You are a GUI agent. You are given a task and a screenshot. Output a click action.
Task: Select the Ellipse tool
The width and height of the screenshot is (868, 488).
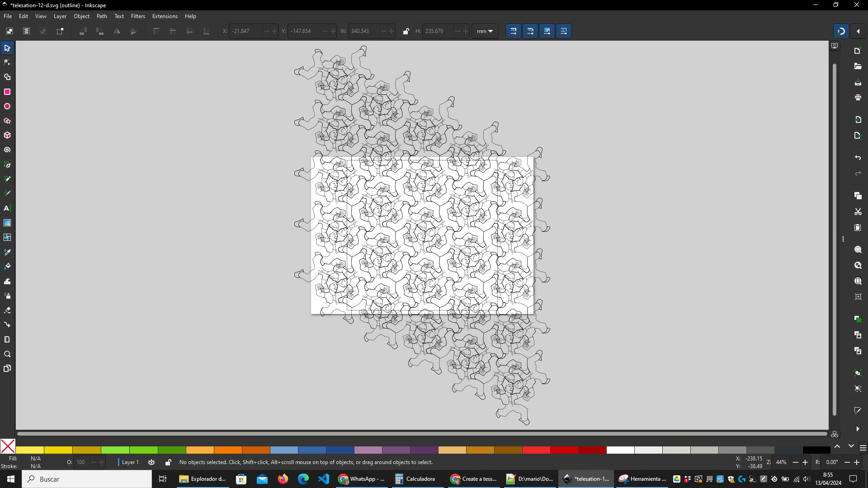pos(7,106)
